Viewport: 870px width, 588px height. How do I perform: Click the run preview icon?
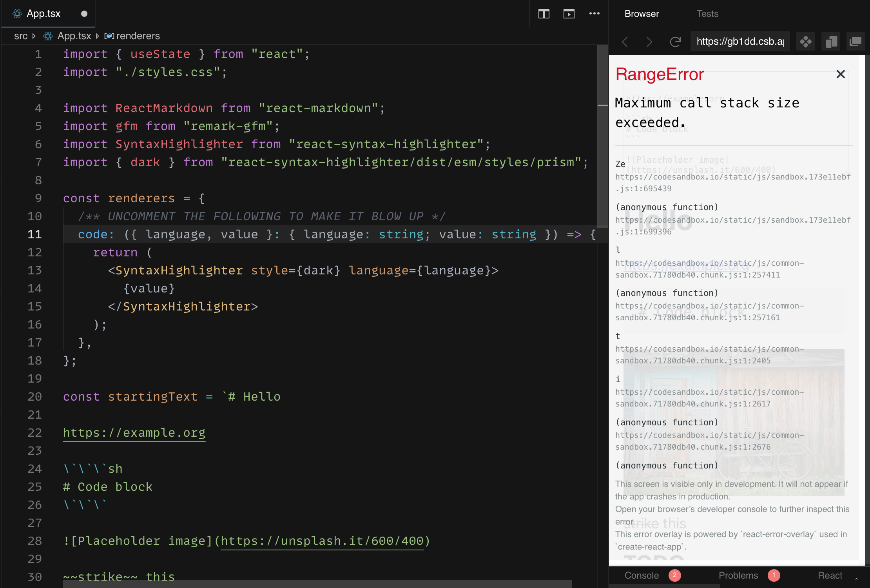coord(569,14)
